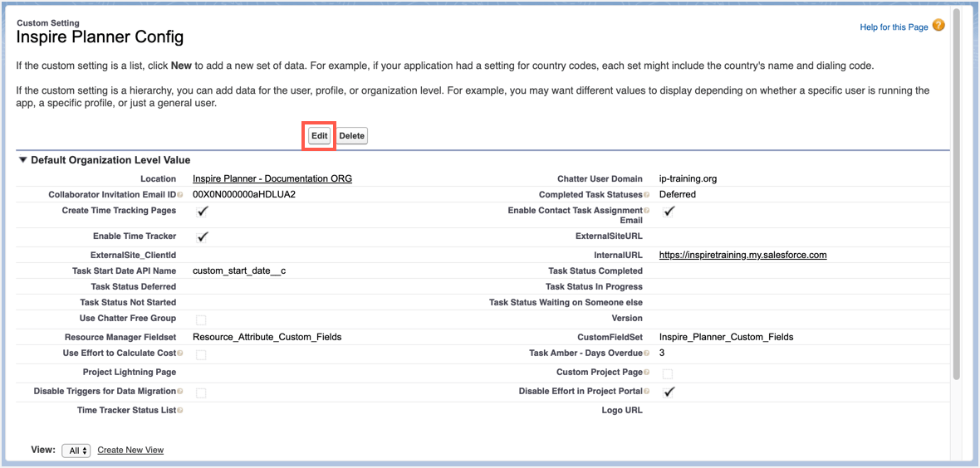This screenshot has height=468, width=980.
Task: Open the Help for this Page link
Action: 894,27
